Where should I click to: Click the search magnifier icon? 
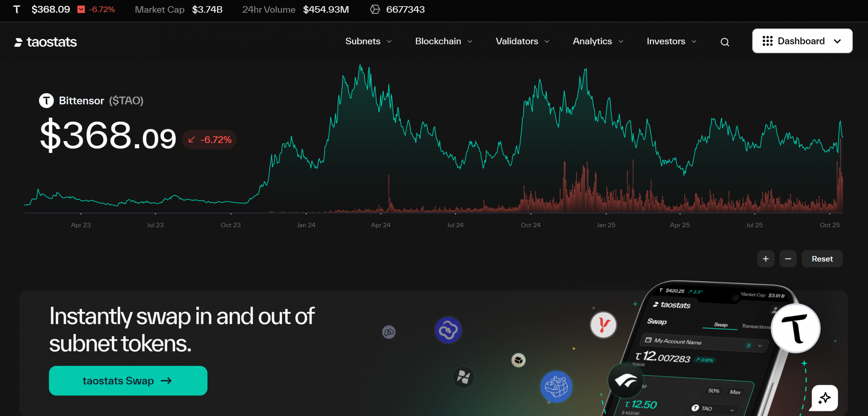point(725,42)
